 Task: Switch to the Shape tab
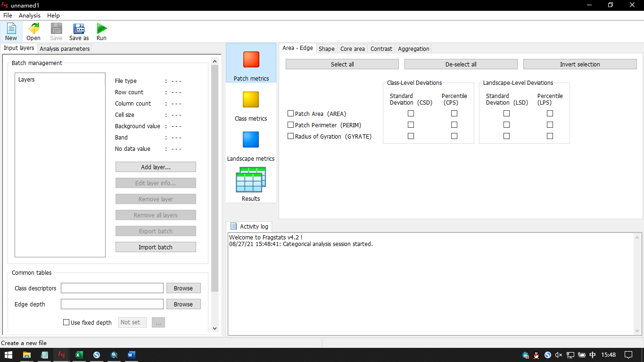pyautogui.click(x=326, y=49)
